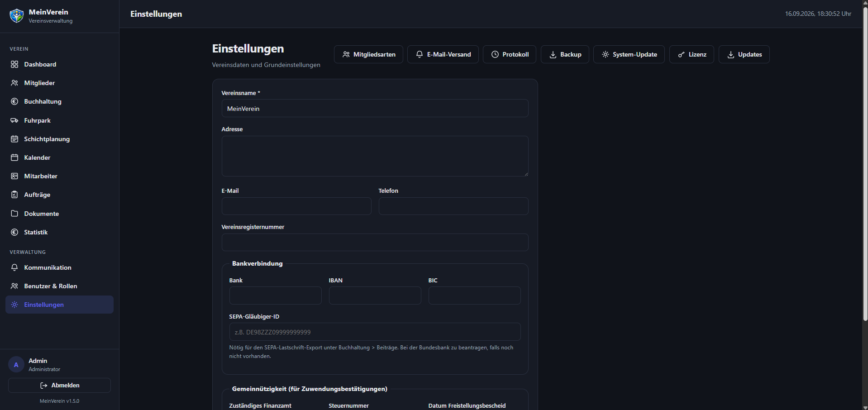Viewport: 868px width, 410px height.
Task: Open Dashboard via its grid icon
Action: (x=14, y=64)
